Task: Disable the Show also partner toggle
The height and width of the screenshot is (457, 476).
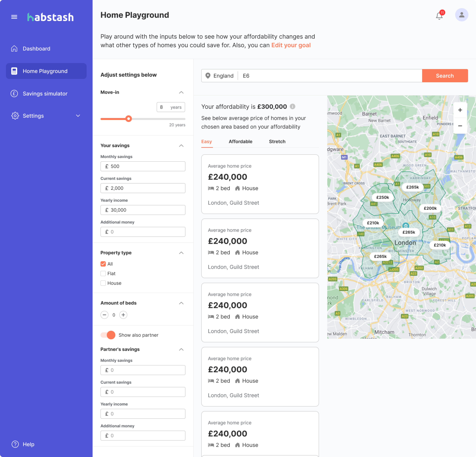Action: 108,335
